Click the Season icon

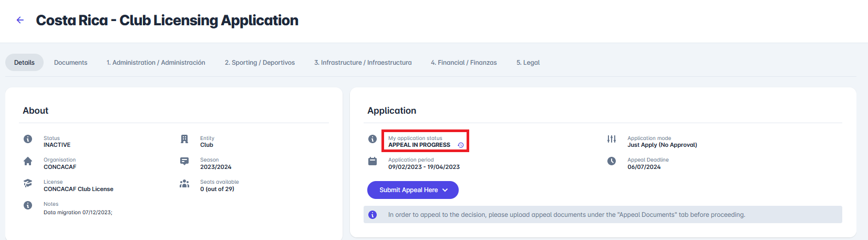(184, 161)
